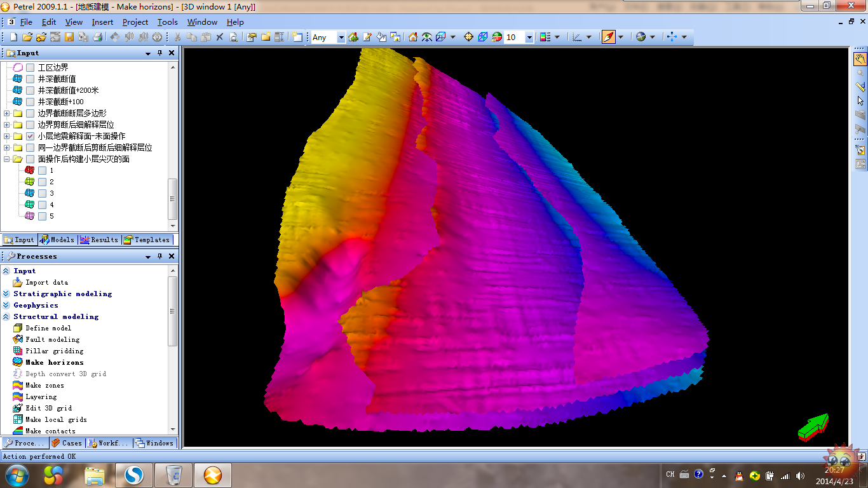Viewport: 868px width, 488px height.
Task: Open the Any domain dropdown
Action: (x=341, y=37)
